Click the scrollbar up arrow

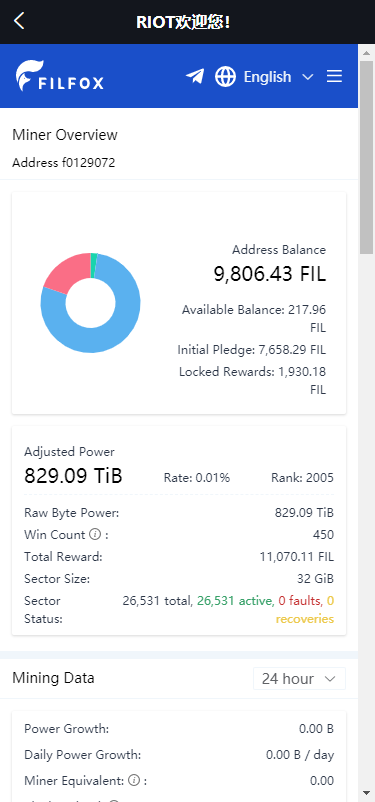click(367, 52)
